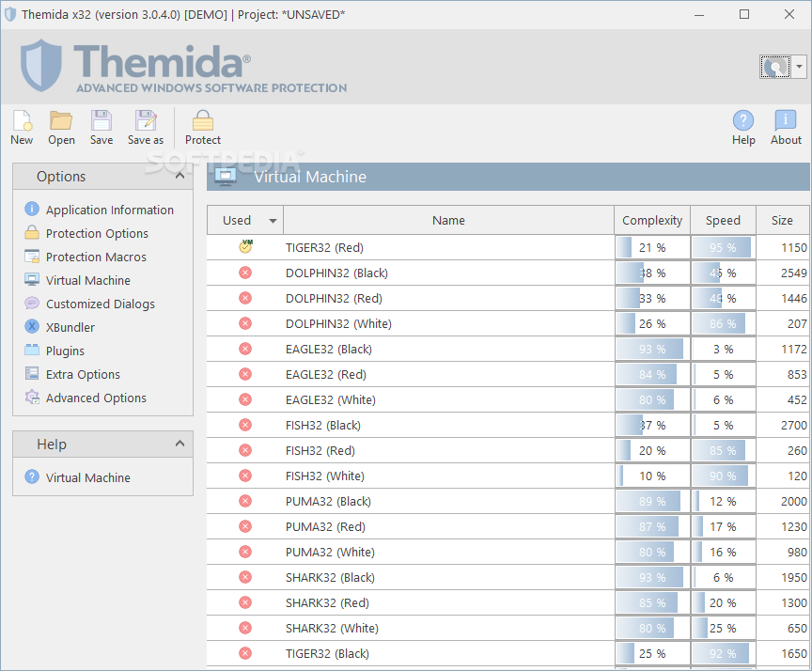Image resolution: width=812 pixels, height=671 pixels.
Task: Enable DOLPHIN32 (Red) virtual machine
Action: pos(245,298)
